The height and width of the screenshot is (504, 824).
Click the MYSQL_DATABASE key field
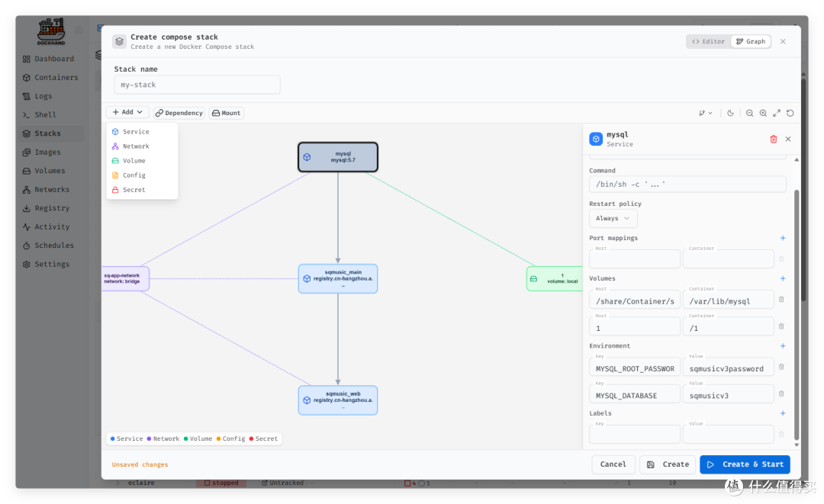pyautogui.click(x=634, y=394)
